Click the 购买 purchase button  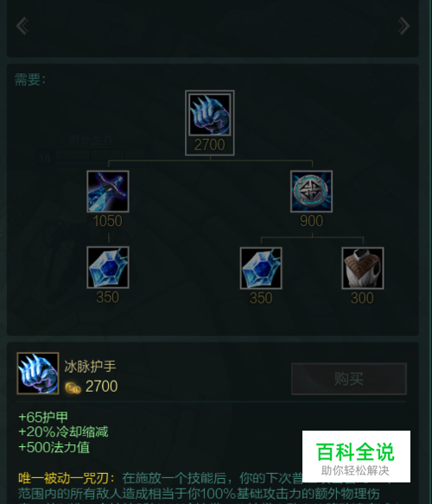point(349,379)
